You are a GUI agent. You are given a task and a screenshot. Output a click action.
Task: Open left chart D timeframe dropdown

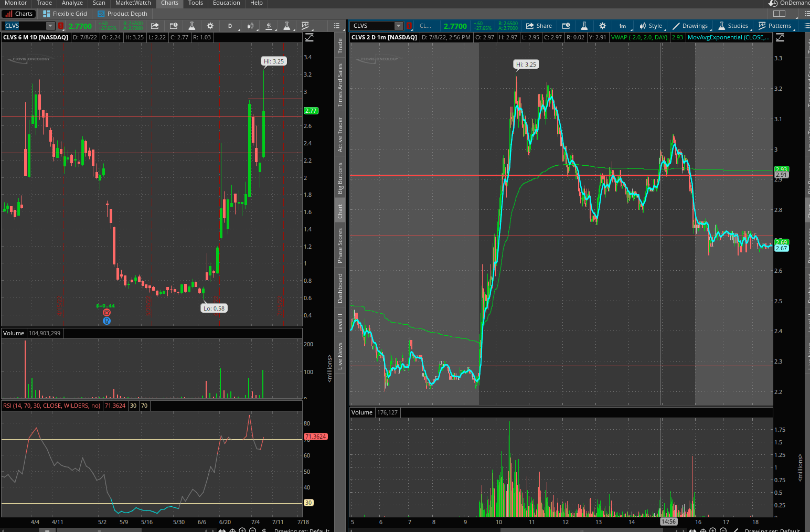tap(230, 26)
